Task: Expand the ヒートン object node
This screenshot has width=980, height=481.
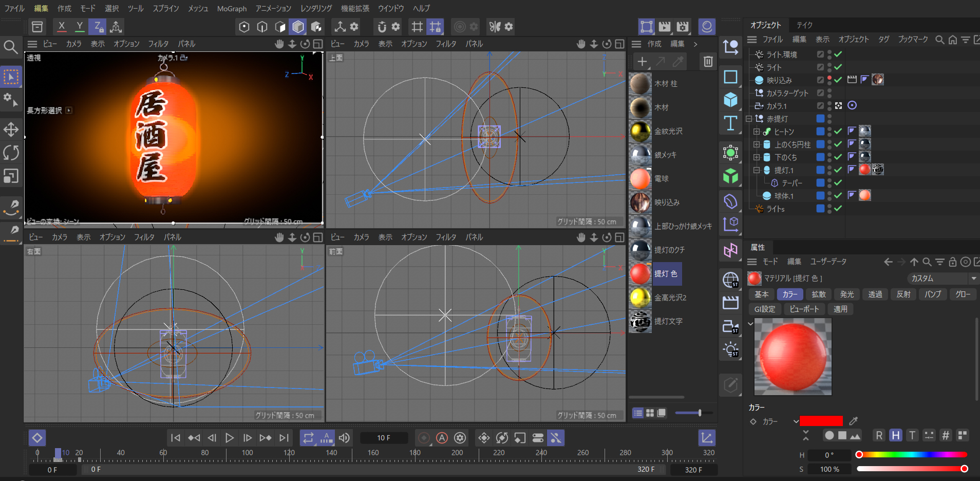Action: click(757, 132)
